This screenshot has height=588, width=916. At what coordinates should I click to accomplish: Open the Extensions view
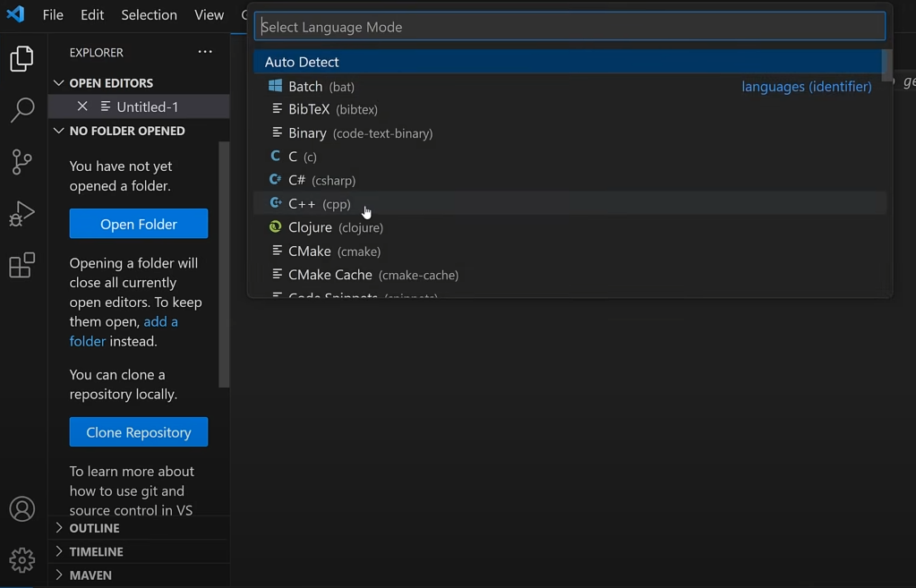21,265
